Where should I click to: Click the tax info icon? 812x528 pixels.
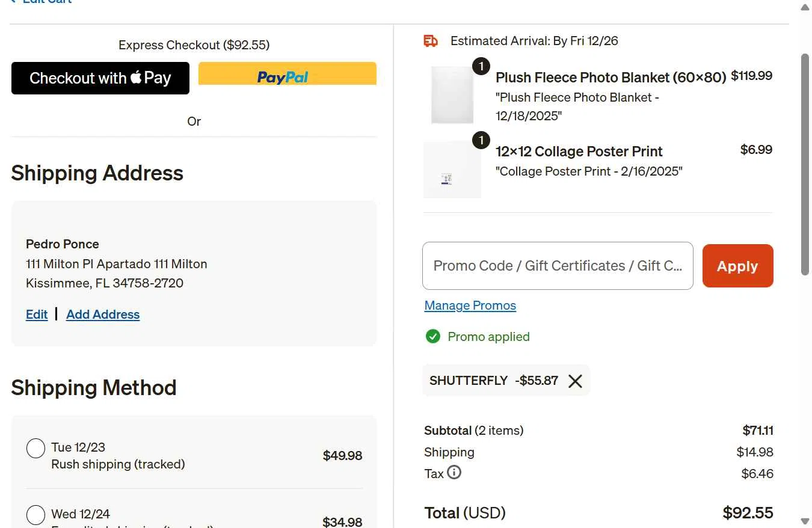click(455, 473)
